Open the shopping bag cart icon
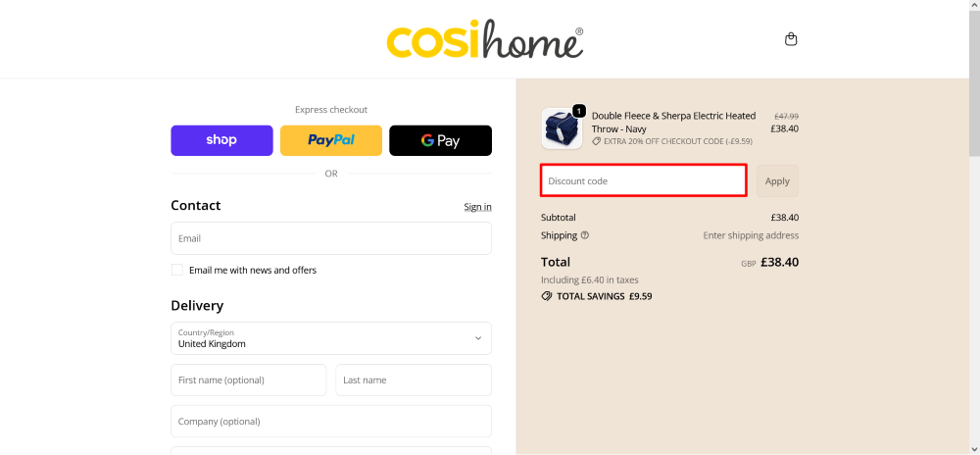Viewport: 980px width, 455px height. (x=791, y=39)
